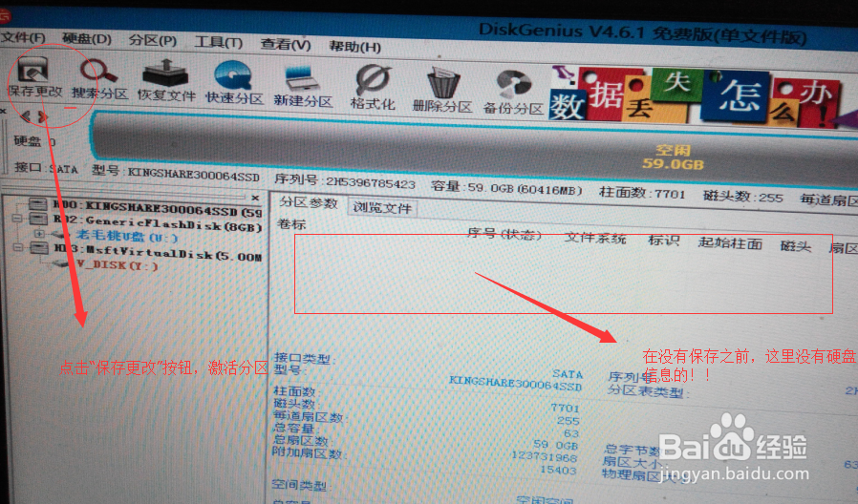Click the 磁头 column header
Image resolution: width=858 pixels, height=504 pixels.
(x=795, y=246)
